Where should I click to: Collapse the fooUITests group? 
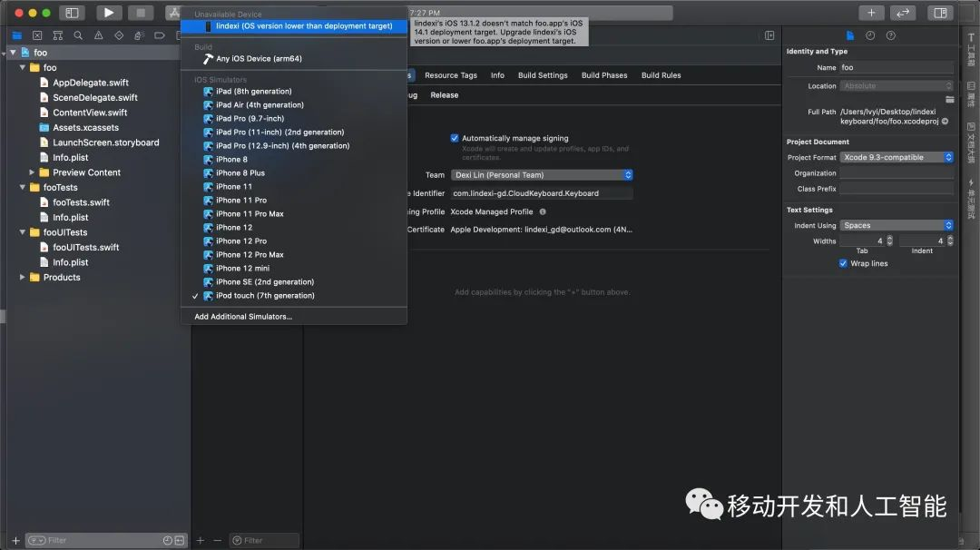23,232
